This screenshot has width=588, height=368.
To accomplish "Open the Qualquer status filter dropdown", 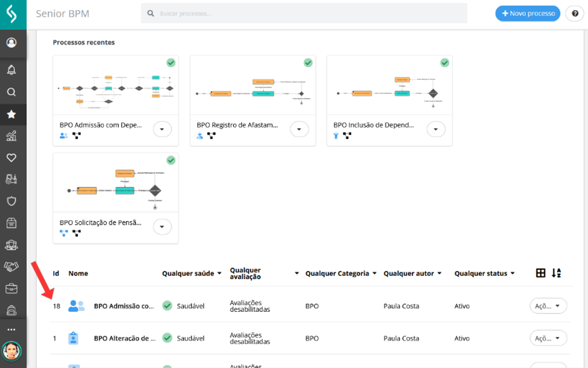I will click(484, 274).
